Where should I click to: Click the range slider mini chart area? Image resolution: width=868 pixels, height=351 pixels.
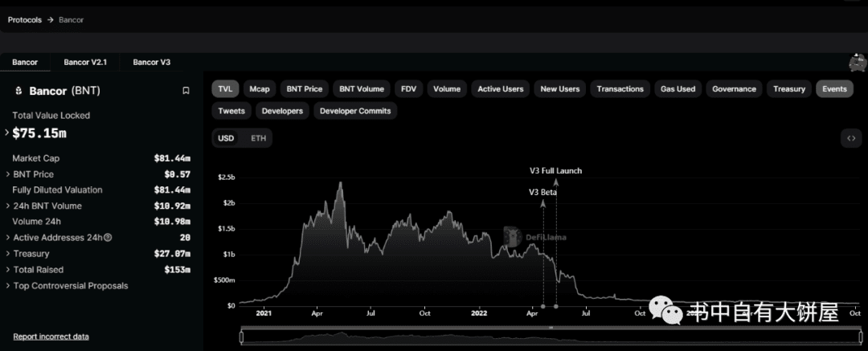tap(551, 337)
